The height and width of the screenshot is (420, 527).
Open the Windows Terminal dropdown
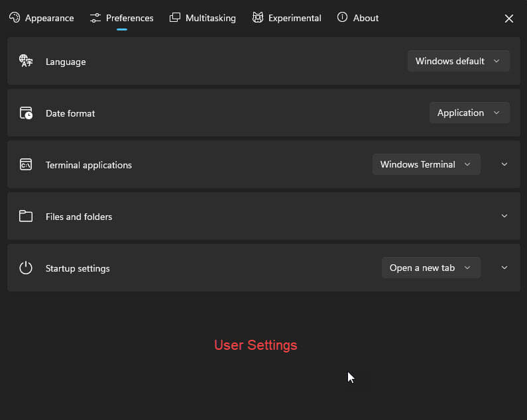point(426,164)
